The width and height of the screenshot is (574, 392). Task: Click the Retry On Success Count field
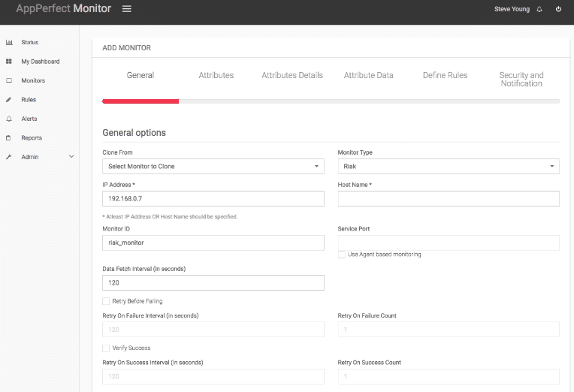click(449, 376)
